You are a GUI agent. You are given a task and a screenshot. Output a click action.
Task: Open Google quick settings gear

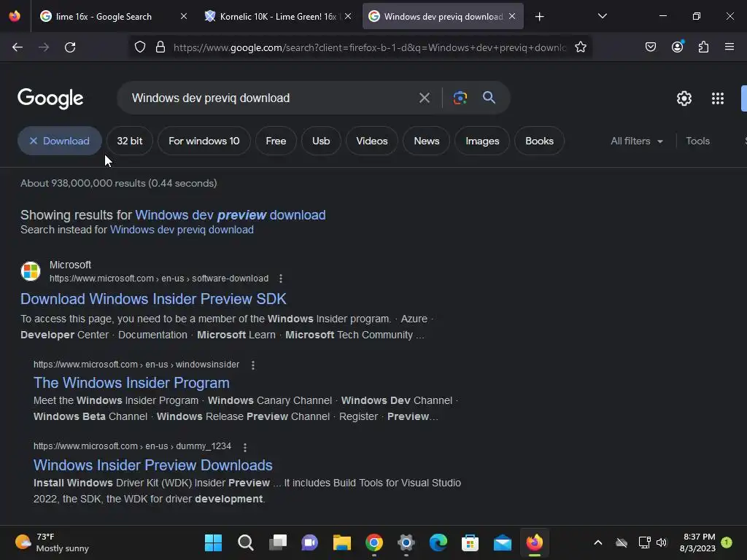[x=684, y=98]
